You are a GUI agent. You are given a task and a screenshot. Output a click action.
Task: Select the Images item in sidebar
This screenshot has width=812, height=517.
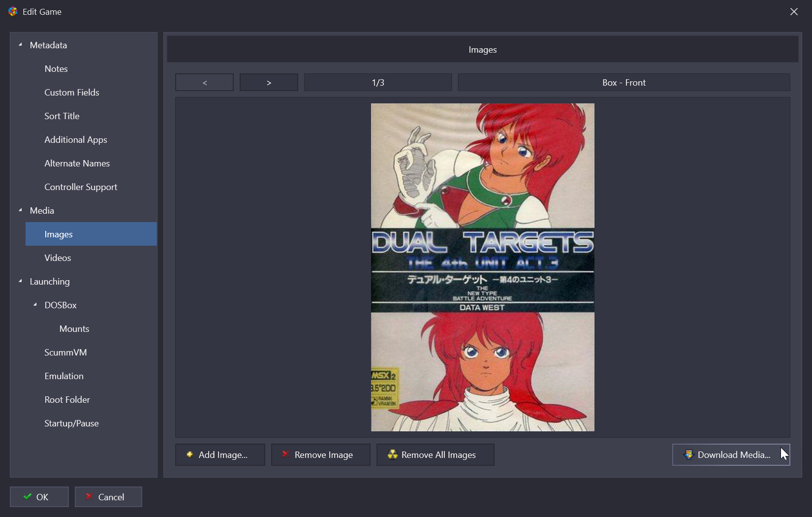click(91, 234)
